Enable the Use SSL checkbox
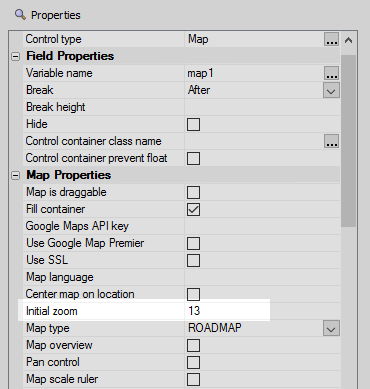The image size is (370, 389). pos(194,260)
